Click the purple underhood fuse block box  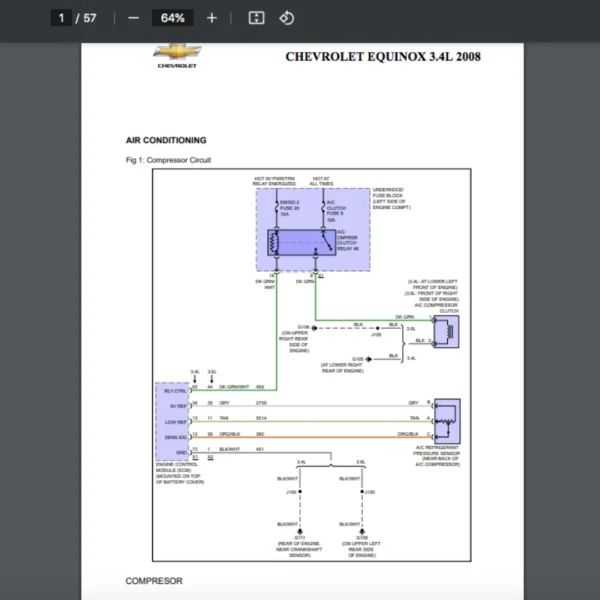click(x=312, y=229)
